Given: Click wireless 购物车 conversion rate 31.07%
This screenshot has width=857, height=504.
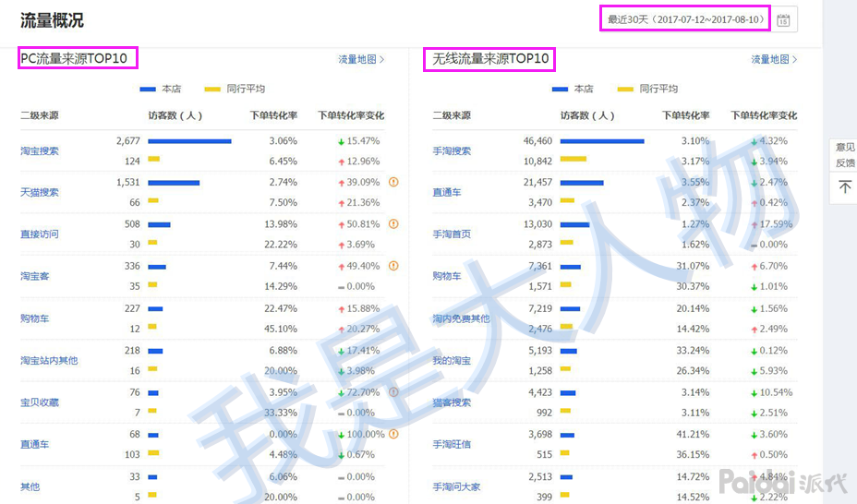Looking at the screenshot, I should [693, 266].
